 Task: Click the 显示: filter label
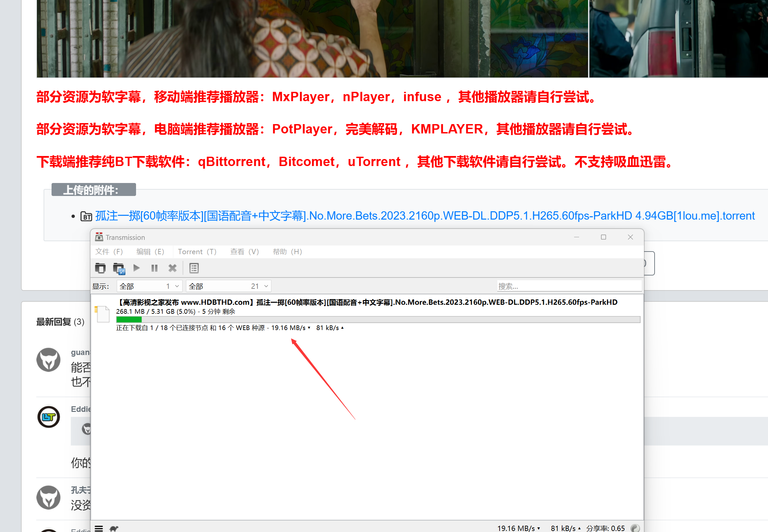tap(101, 286)
